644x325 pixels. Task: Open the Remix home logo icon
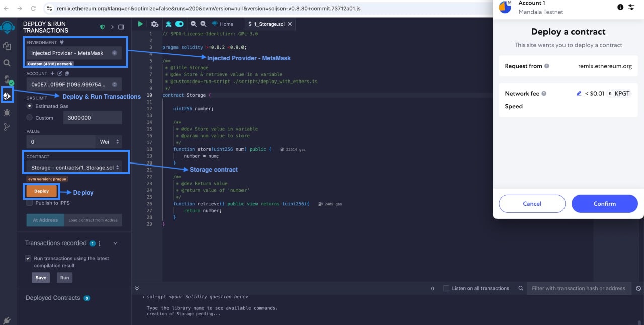(8, 28)
